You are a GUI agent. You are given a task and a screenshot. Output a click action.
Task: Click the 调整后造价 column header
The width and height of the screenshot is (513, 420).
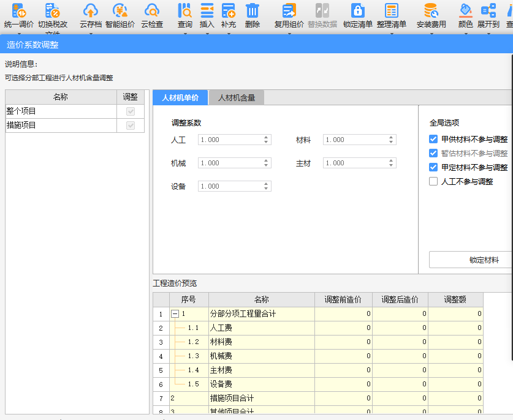click(400, 300)
